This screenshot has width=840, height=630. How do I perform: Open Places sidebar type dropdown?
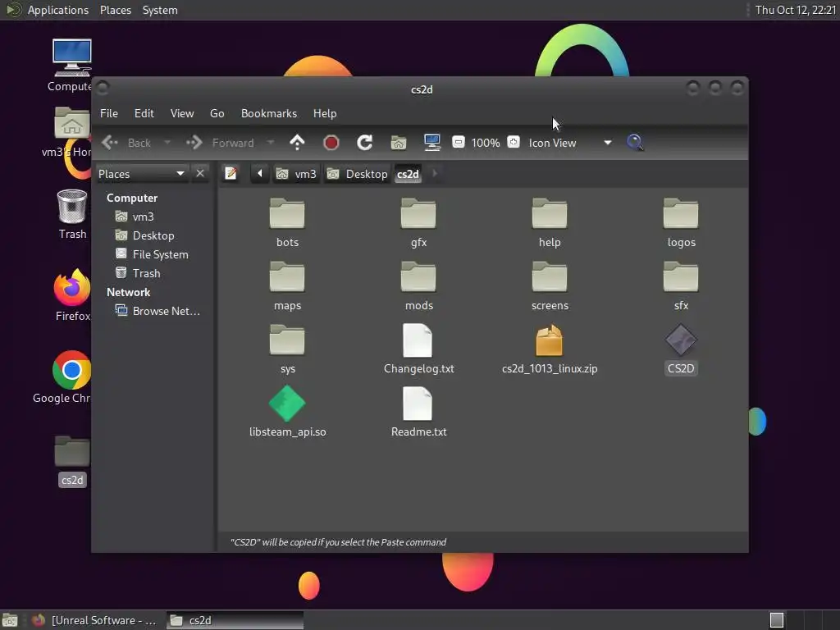point(142,174)
